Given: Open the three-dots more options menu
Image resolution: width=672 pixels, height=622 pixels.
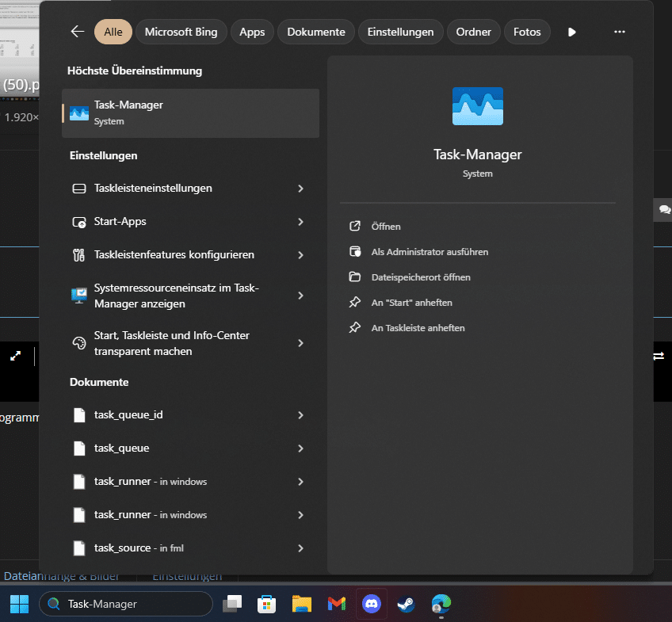Looking at the screenshot, I should (x=619, y=32).
